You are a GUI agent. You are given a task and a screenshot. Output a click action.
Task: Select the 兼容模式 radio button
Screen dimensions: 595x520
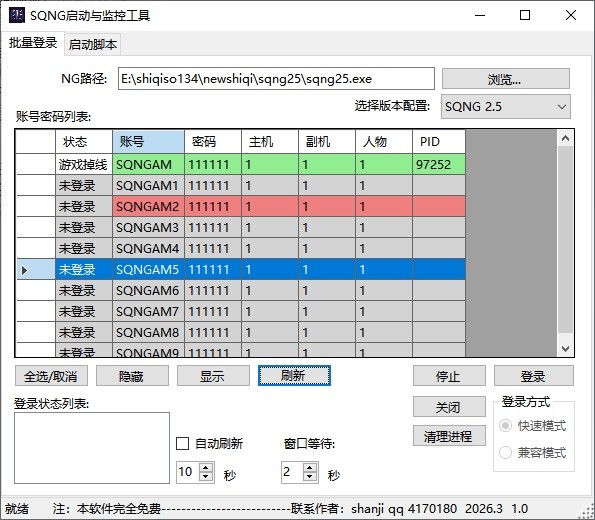[x=505, y=452]
